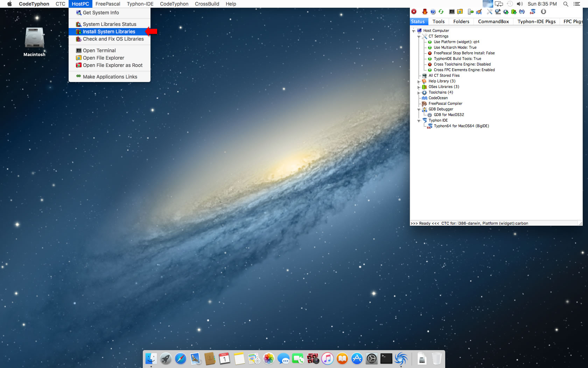Click the green refresh arrows icon
The height and width of the screenshot is (368, 588).
coord(441,12)
